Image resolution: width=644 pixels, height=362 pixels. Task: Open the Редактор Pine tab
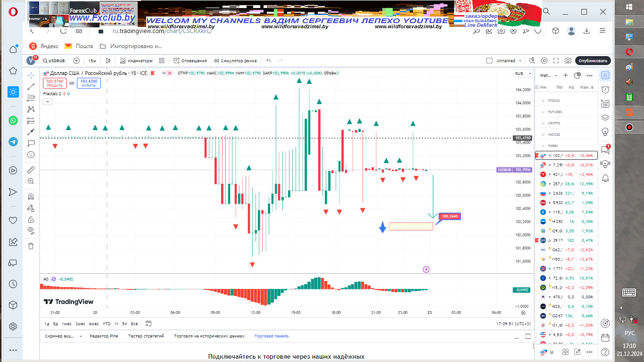tap(104, 336)
